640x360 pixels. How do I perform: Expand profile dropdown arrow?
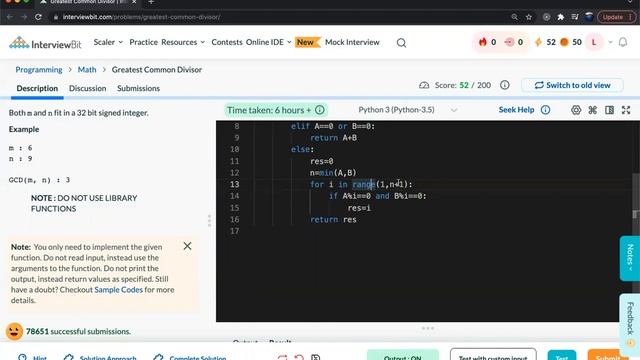point(610,42)
